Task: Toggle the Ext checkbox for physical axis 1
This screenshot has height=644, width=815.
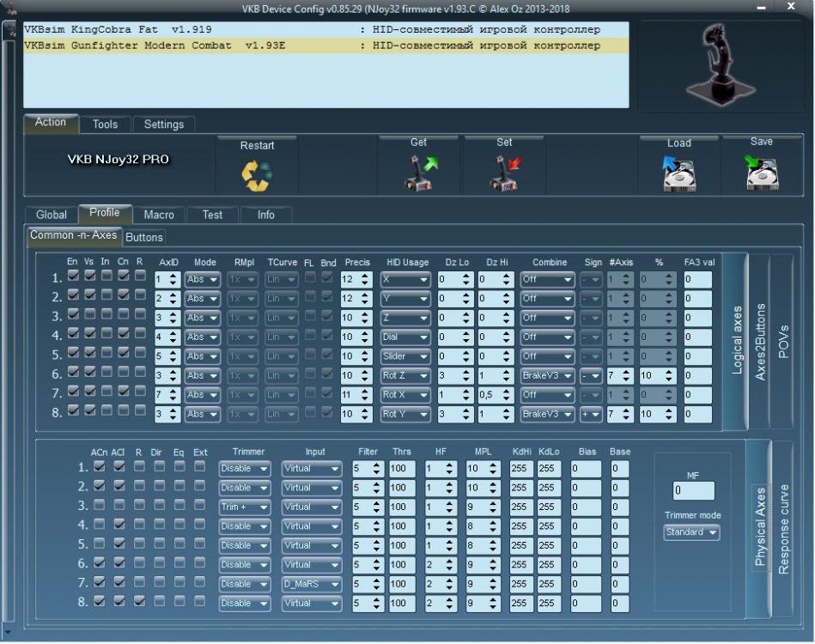Action: tap(199, 466)
